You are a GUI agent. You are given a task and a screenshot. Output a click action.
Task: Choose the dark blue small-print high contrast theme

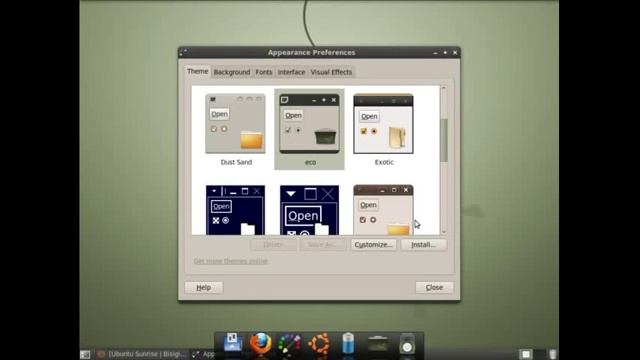tap(235, 210)
